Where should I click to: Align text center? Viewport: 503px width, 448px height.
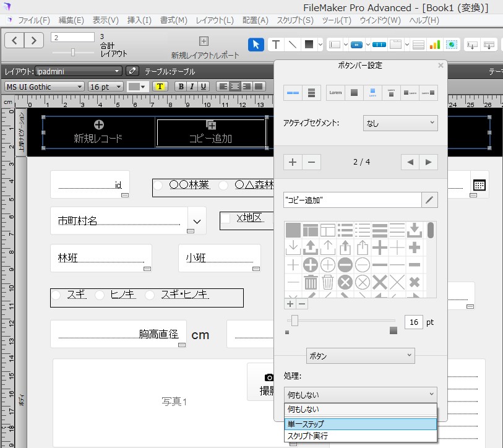235,87
